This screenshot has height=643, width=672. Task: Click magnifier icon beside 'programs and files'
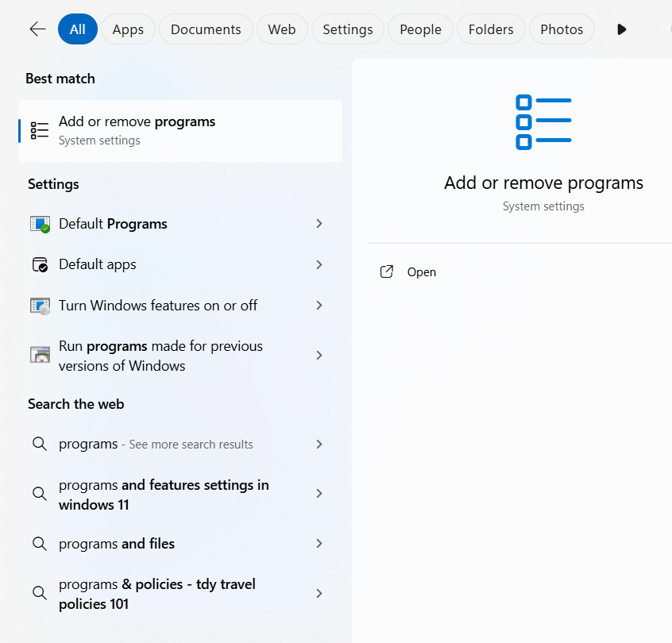(40, 544)
